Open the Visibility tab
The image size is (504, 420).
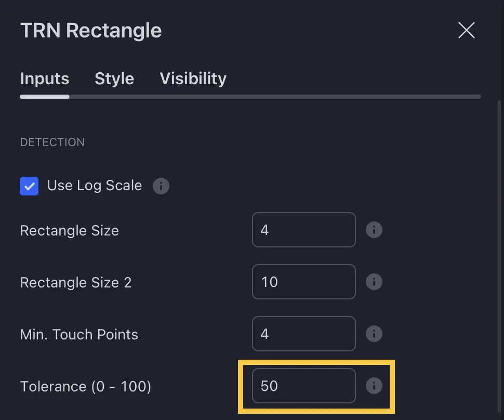pyautogui.click(x=193, y=78)
